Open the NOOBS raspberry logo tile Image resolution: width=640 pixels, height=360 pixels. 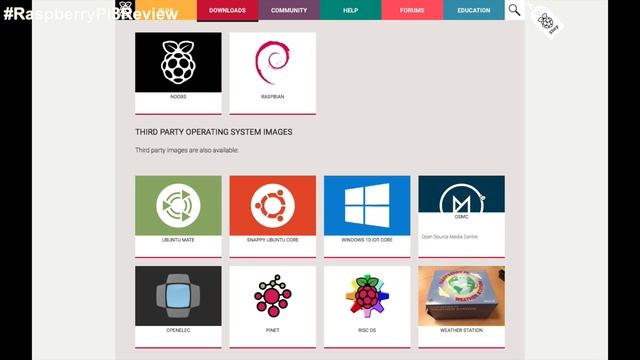click(x=178, y=62)
